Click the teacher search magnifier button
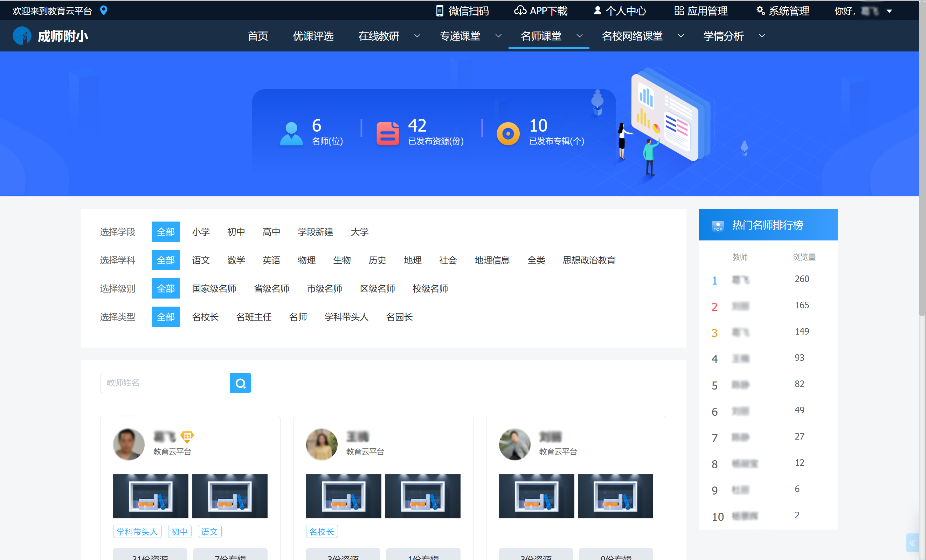Image resolution: width=926 pixels, height=560 pixels. [x=240, y=383]
